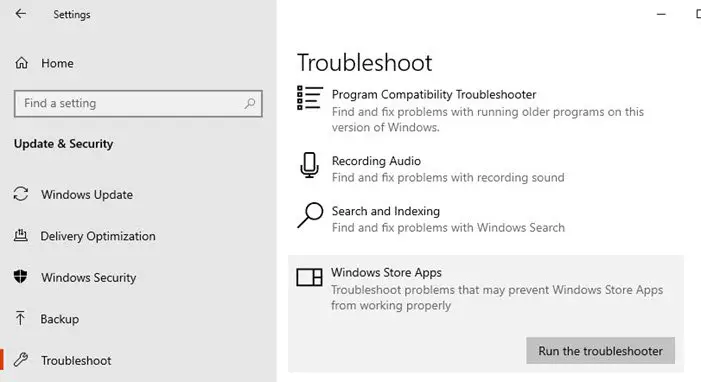Click the Windows Update refresh icon

pyautogui.click(x=21, y=194)
